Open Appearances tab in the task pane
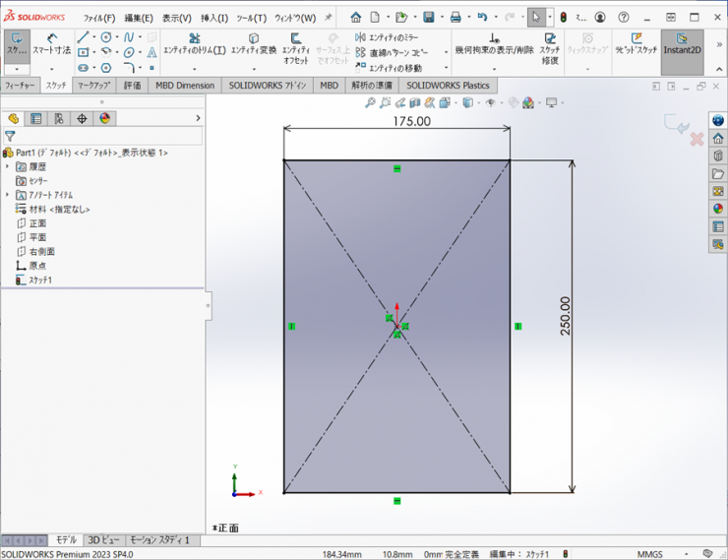 [718, 208]
